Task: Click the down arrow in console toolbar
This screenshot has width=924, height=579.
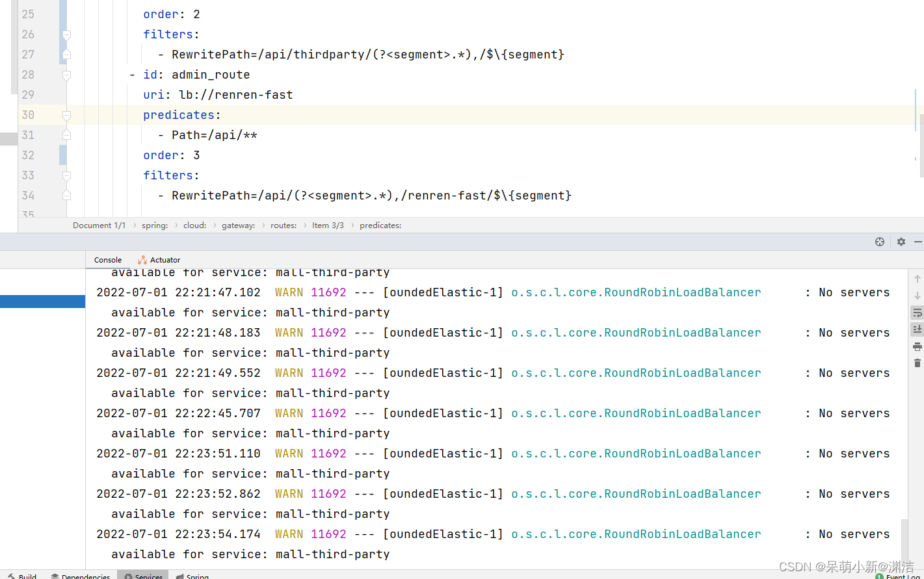Action: click(x=917, y=296)
